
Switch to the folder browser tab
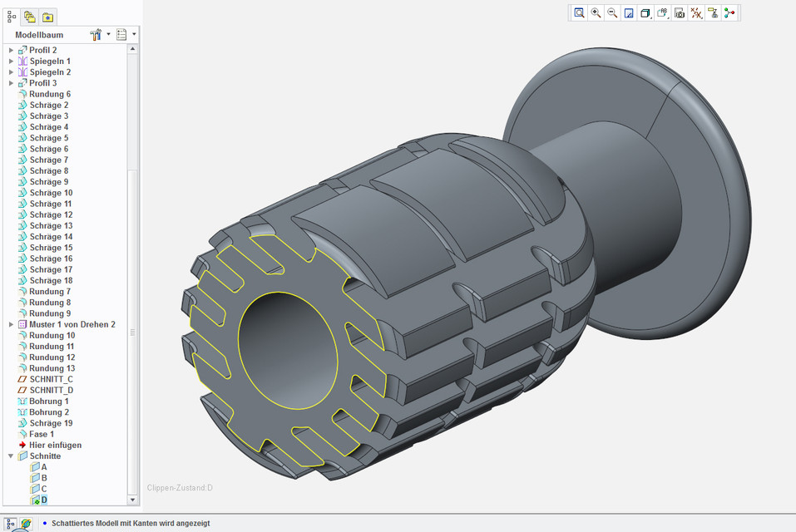coord(30,16)
